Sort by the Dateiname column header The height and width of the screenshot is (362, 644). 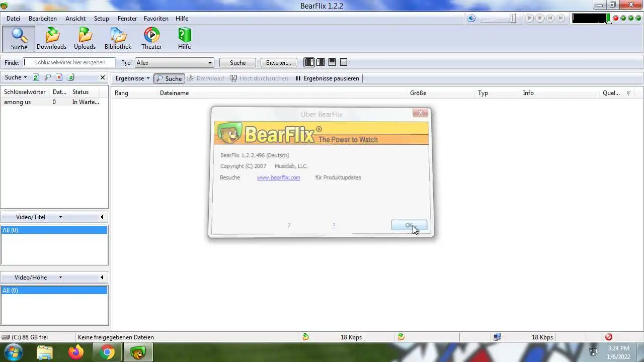tap(281, 93)
